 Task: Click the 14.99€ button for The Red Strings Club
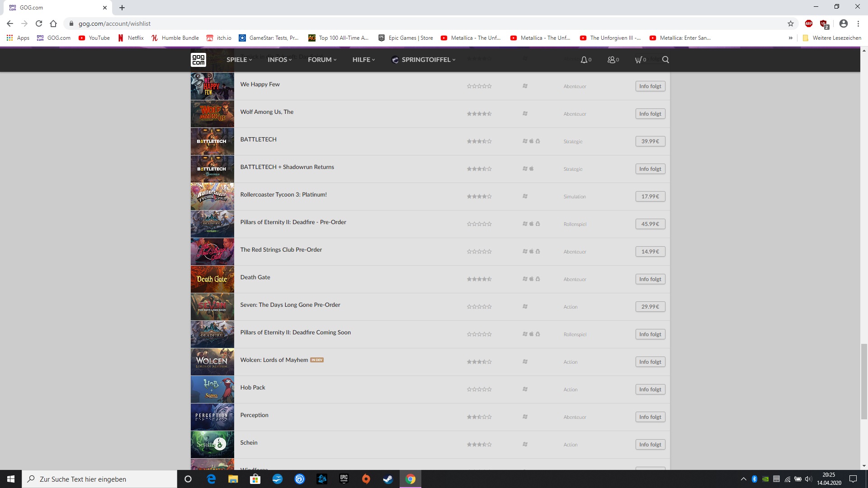[x=650, y=252]
